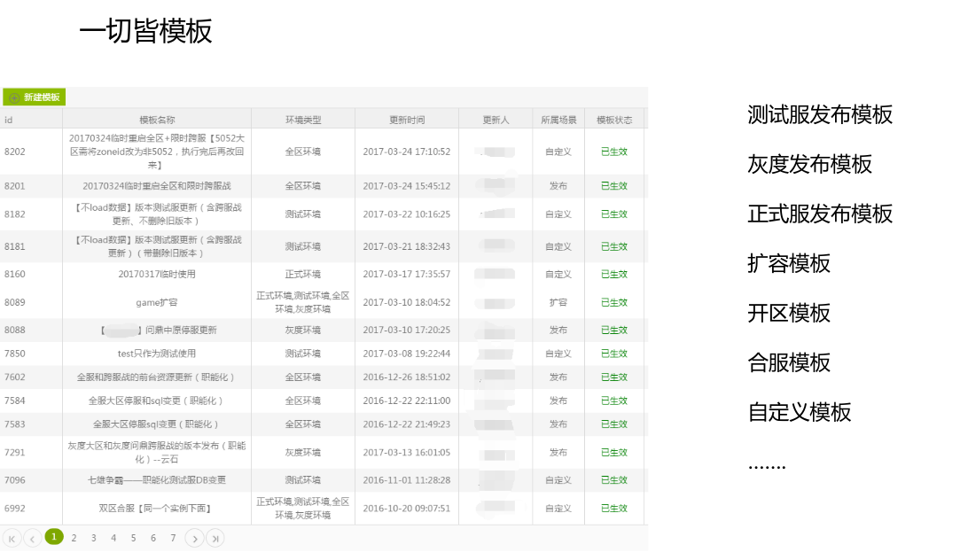
Task: Click the 所属场景 column header
Action: [x=558, y=120]
